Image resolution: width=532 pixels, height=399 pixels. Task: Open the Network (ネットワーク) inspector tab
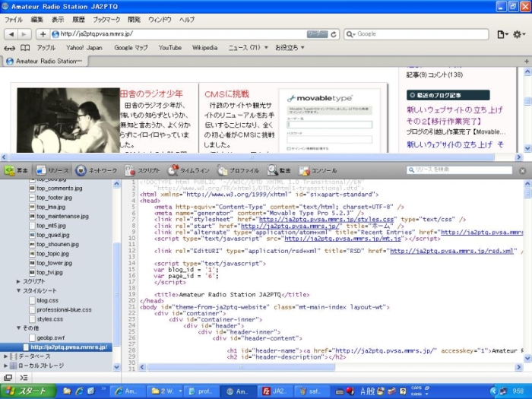[x=96, y=170]
